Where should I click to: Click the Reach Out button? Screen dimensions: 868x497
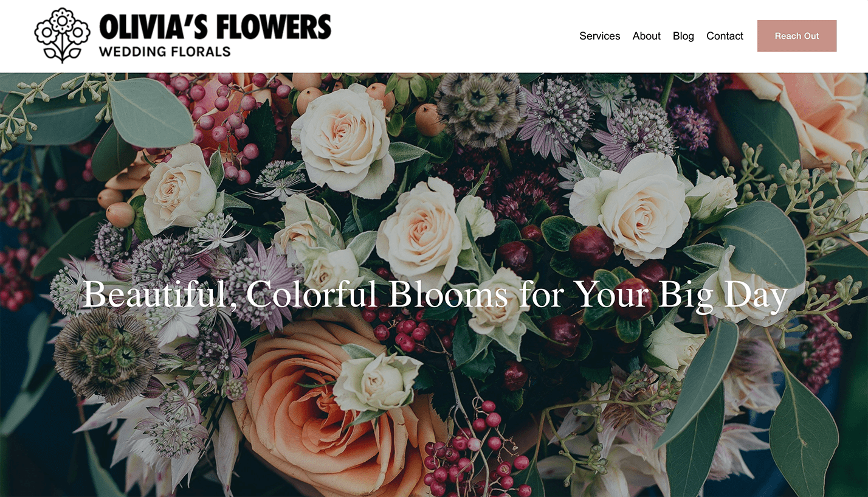(796, 36)
